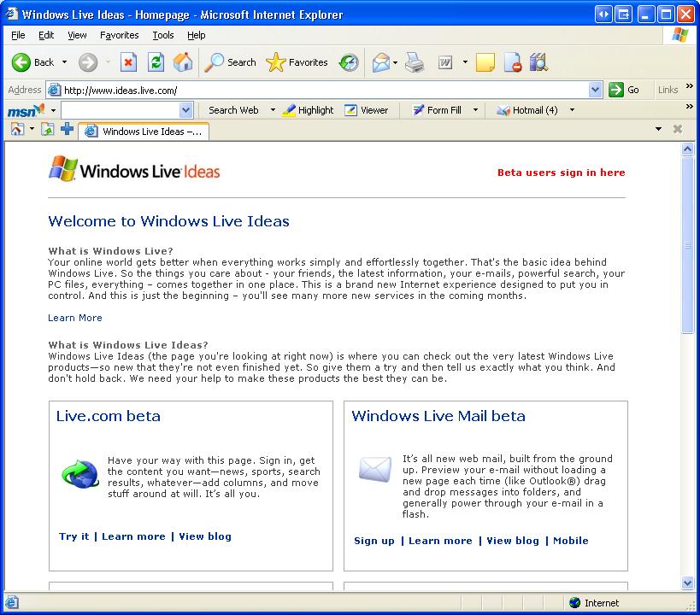The width and height of the screenshot is (700, 615).
Task: Open the 'Mobile' link for Windows Live Mail
Action: (x=571, y=541)
